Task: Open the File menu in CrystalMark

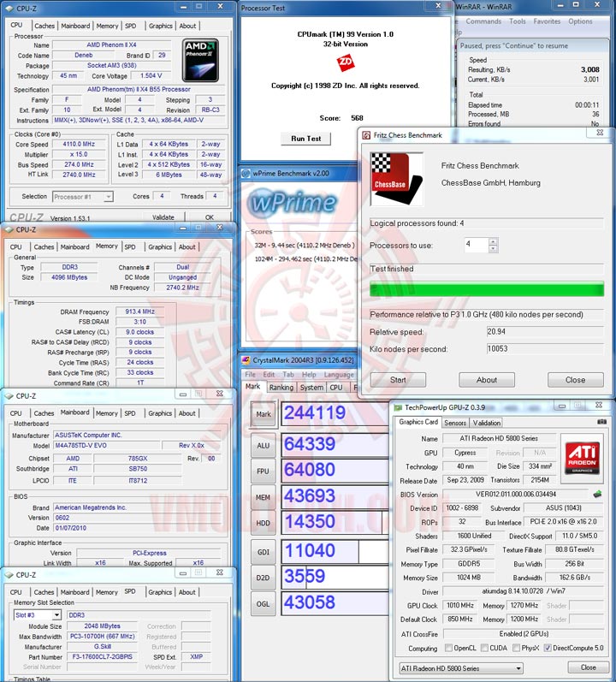Action: pos(251,375)
